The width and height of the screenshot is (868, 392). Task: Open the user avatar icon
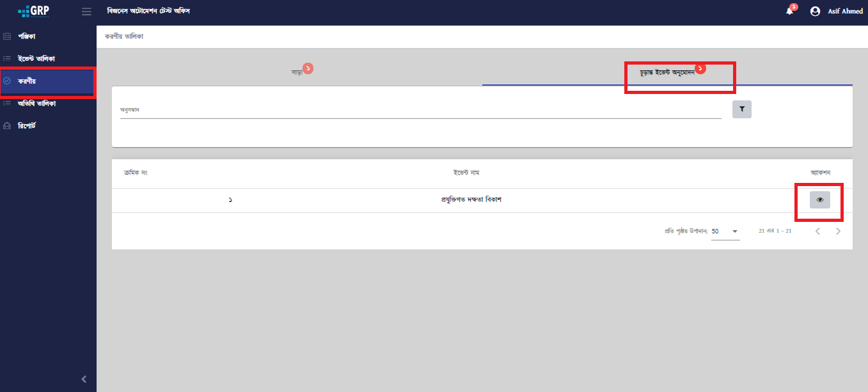click(815, 12)
